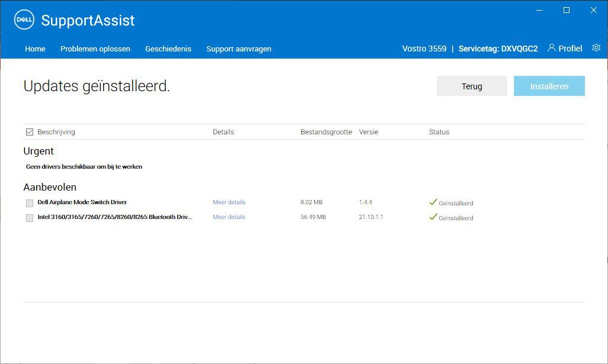The width and height of the screenshot is (608, 364).
Task: Click the Dell logo icon
Action: click(x=24, y=20)
